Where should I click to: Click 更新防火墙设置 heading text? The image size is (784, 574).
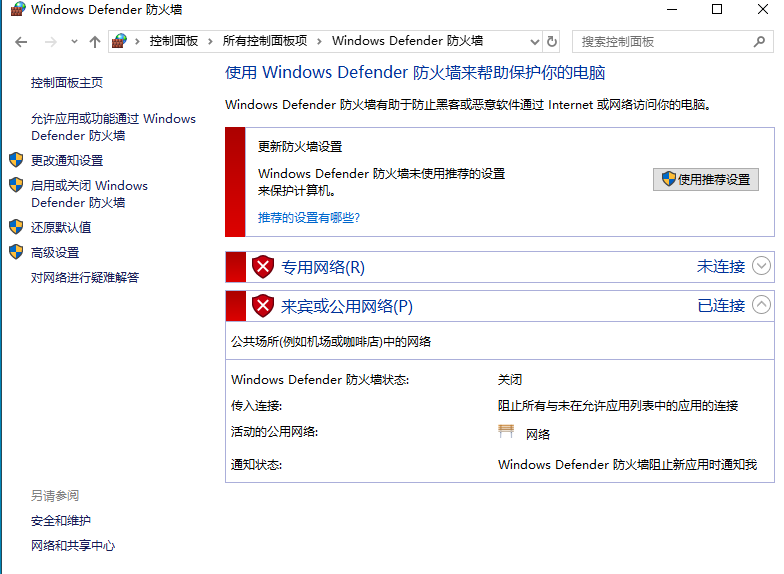coord(300,146)
